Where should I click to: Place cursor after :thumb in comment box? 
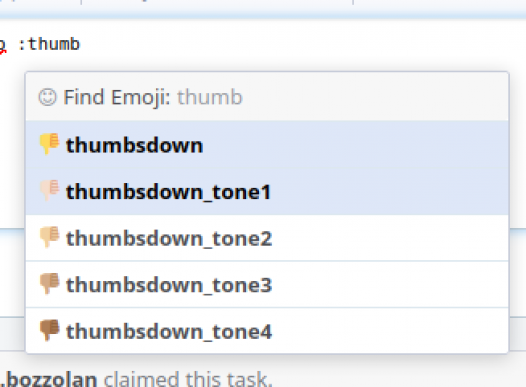[81, 44]
